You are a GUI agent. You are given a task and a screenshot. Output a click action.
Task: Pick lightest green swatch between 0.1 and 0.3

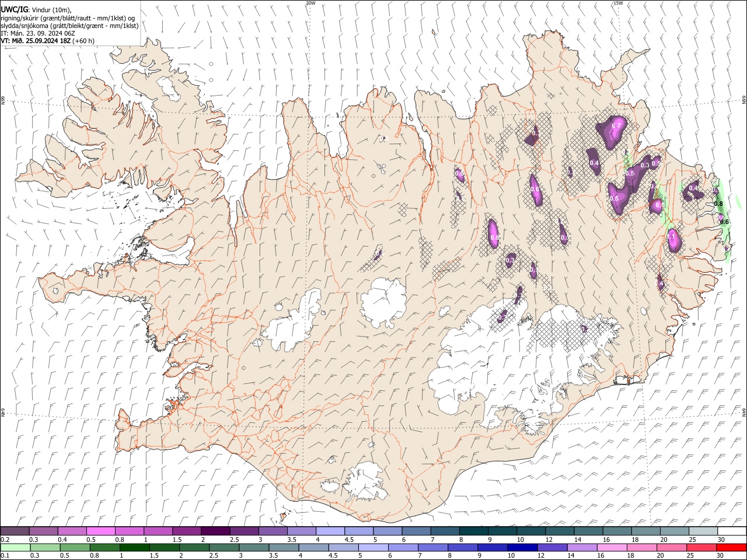pos(15,547)
